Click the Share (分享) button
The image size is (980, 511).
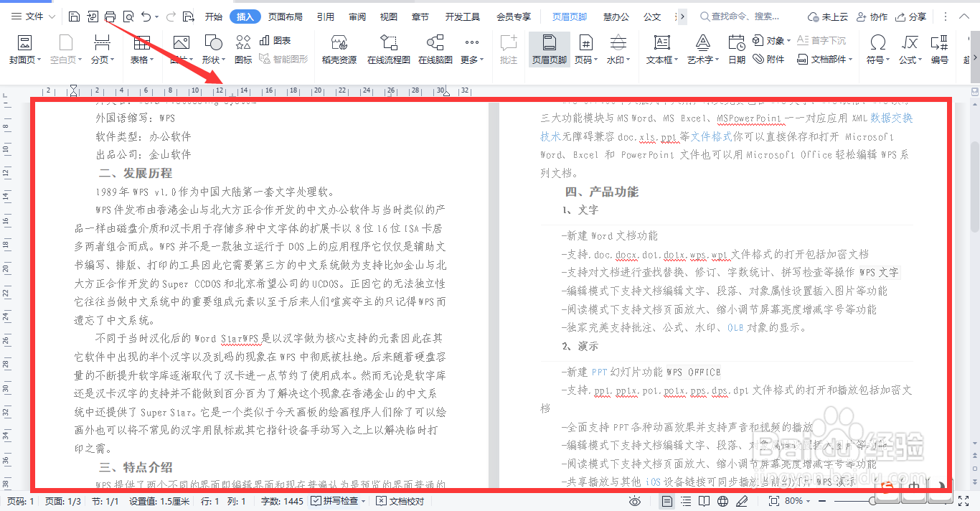coord(910,17)
